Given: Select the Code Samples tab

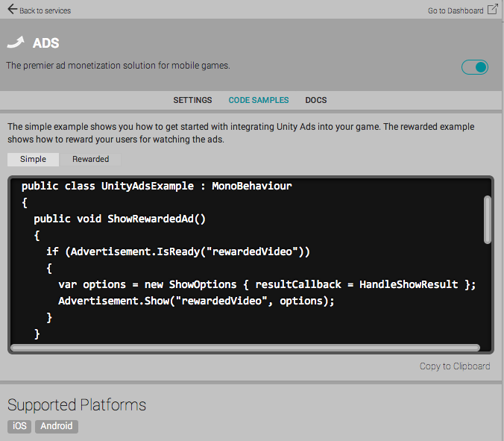Looking at the screenshot, I should 259,100.
